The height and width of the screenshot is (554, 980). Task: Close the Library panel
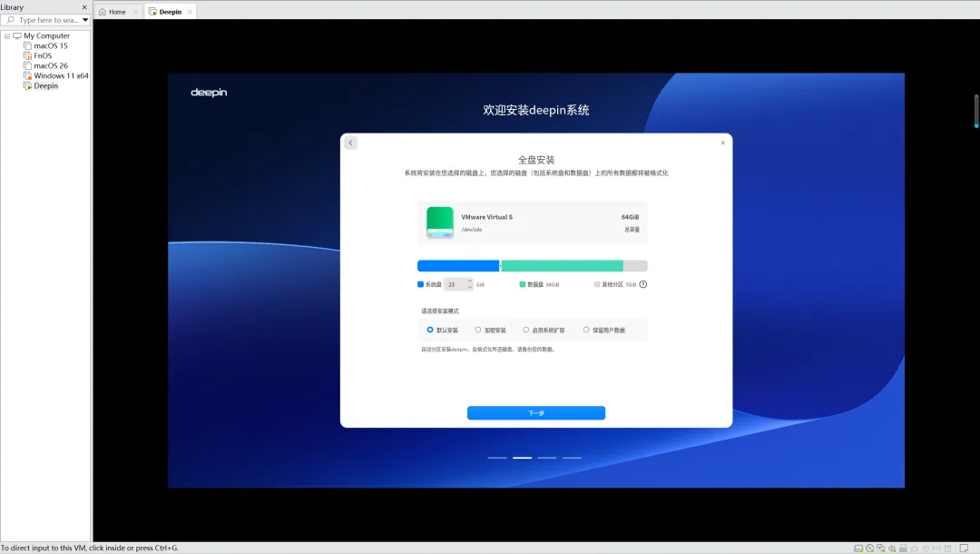tap(84, 7)
